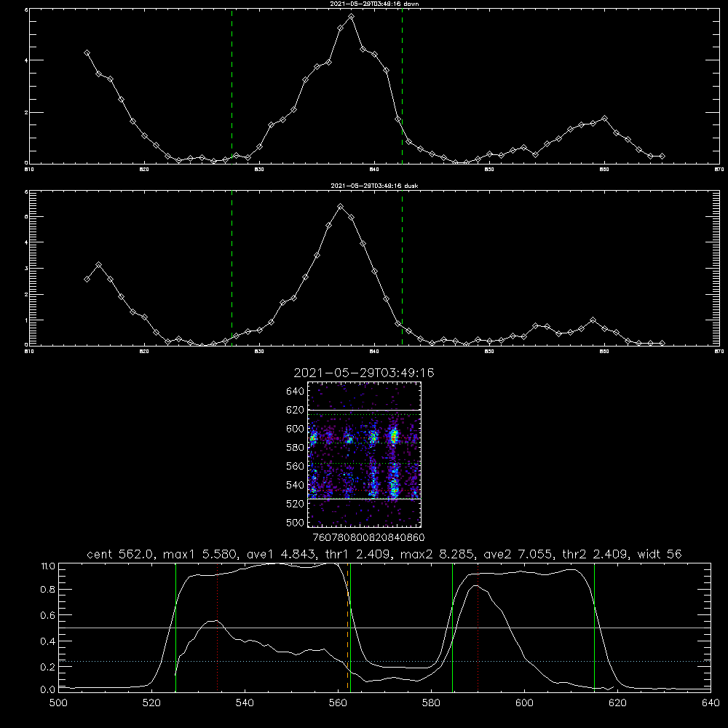The height and width of the screenshot is (728, 728).
Task: Click the dawn plot title with timestamp
Action: click(x=374, y=4)
